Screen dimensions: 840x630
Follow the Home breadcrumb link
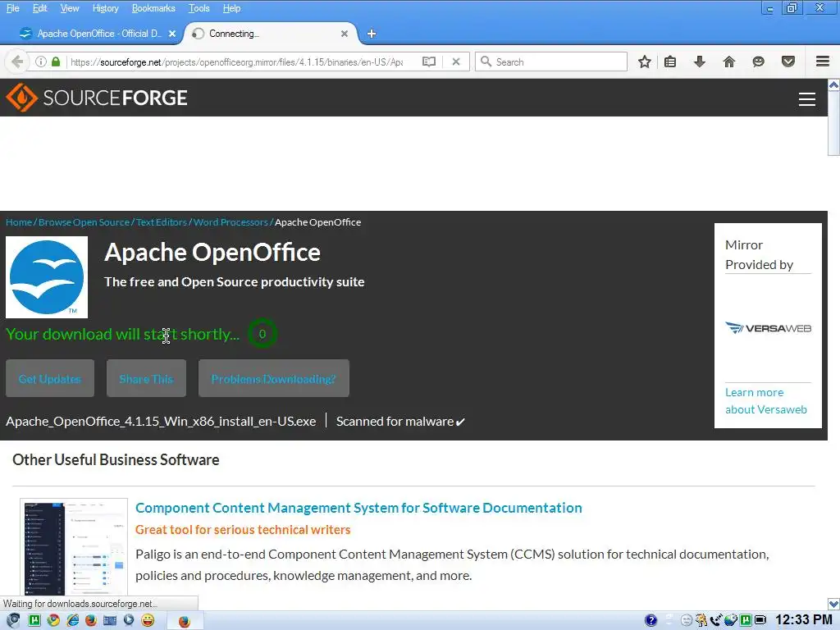(x=19, y=222)
